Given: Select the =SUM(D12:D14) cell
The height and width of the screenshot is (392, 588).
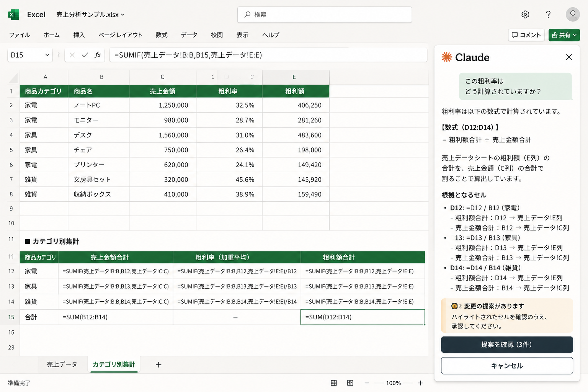Looking at the screenshot, I should click(363, 317).
